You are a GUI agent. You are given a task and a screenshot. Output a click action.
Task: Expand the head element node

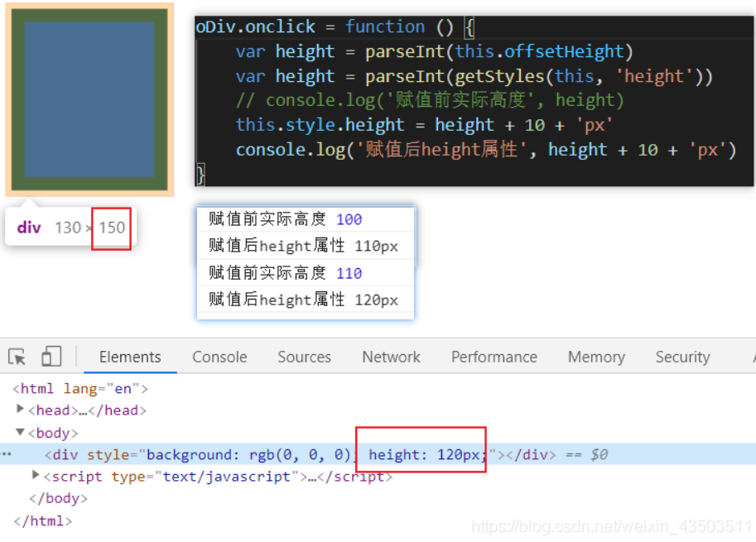pyautogui.click(x=20, y=409)
